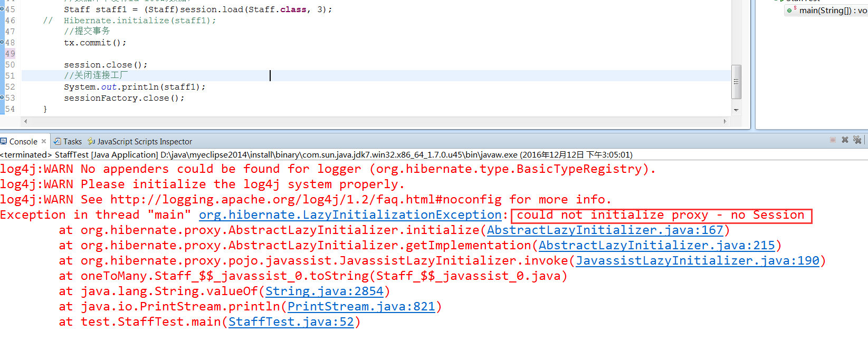This screenshot has height=351, width=868.
Task: Open JavaScript Scripts Inspector tab
Action: pyautogui.click(x=145, y=141)
